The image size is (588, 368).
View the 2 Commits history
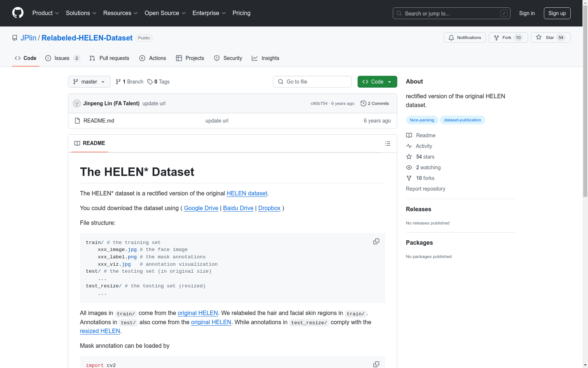(x=375, y=103)
